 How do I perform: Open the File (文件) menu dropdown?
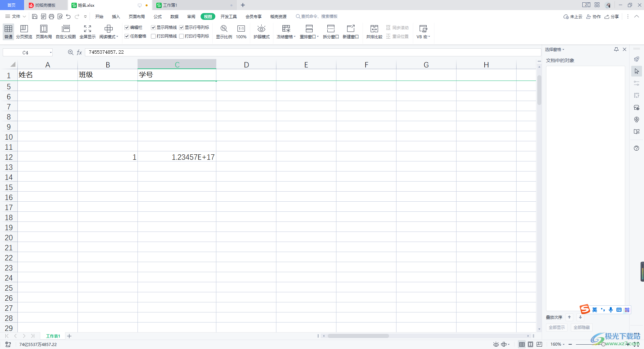[x=15, y=16]
